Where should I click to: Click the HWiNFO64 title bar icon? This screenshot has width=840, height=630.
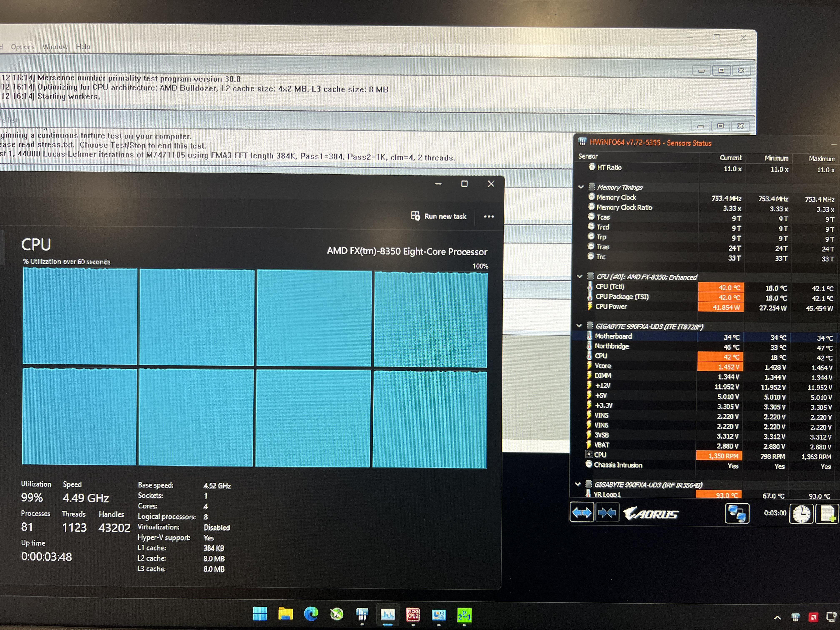click(582, 142)
